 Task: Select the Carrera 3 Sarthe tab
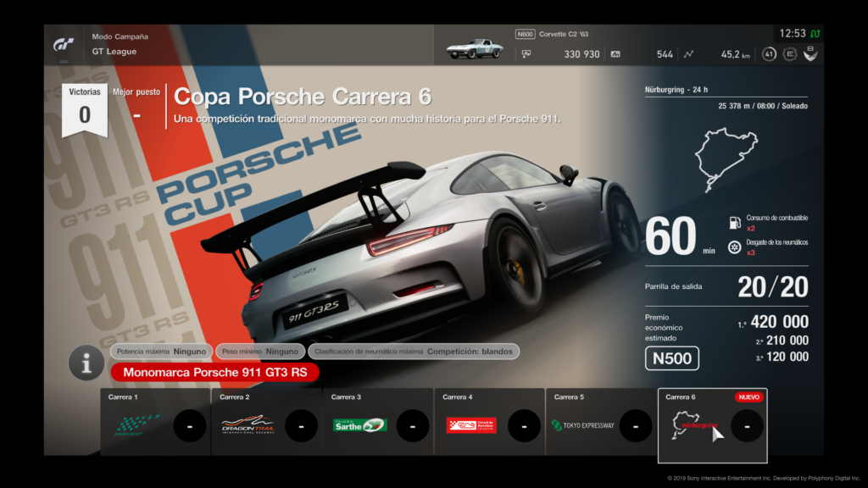378,422
